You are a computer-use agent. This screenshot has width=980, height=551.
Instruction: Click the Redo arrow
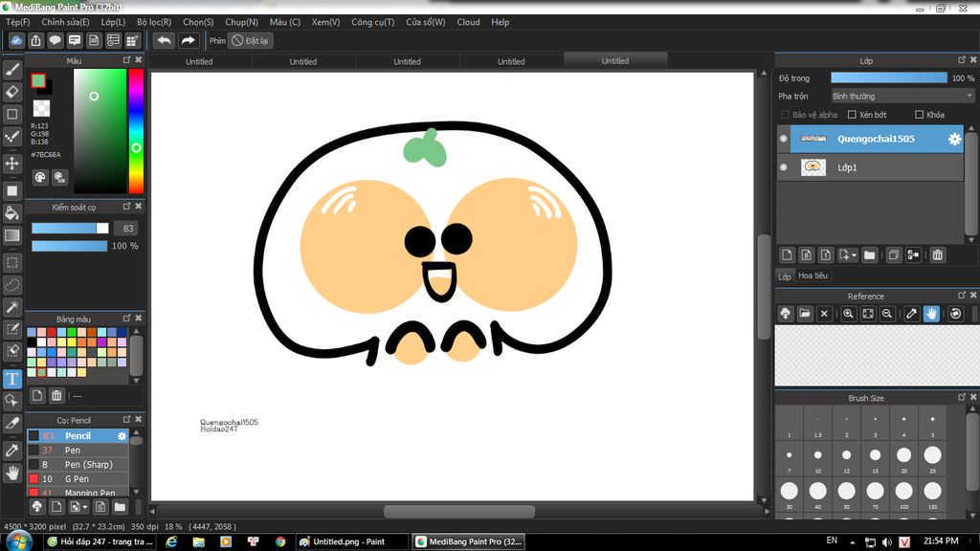(188, 40)
